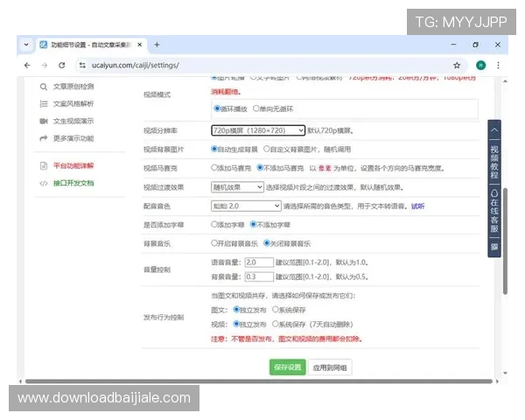This screenshot has height=420, width=525.
Task: Open 视频教程 on side panel
Action: click(494, 162)
